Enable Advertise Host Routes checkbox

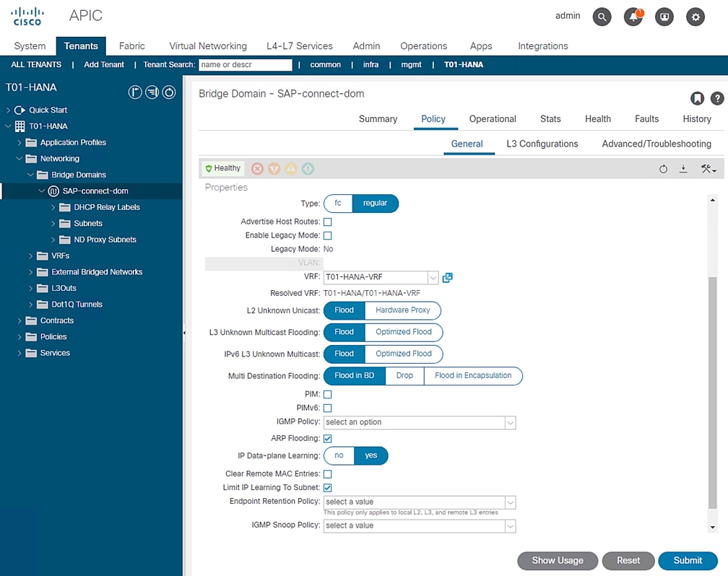pos(327,222)
